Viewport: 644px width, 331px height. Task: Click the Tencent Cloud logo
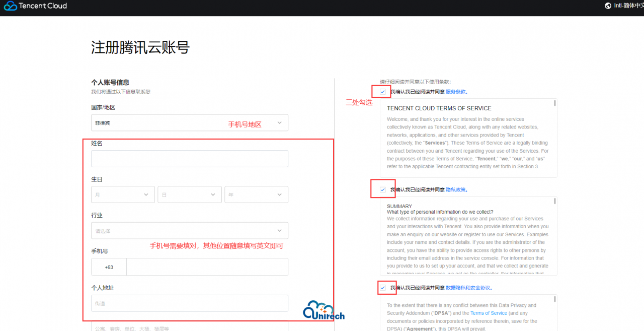tap(34, 6)
